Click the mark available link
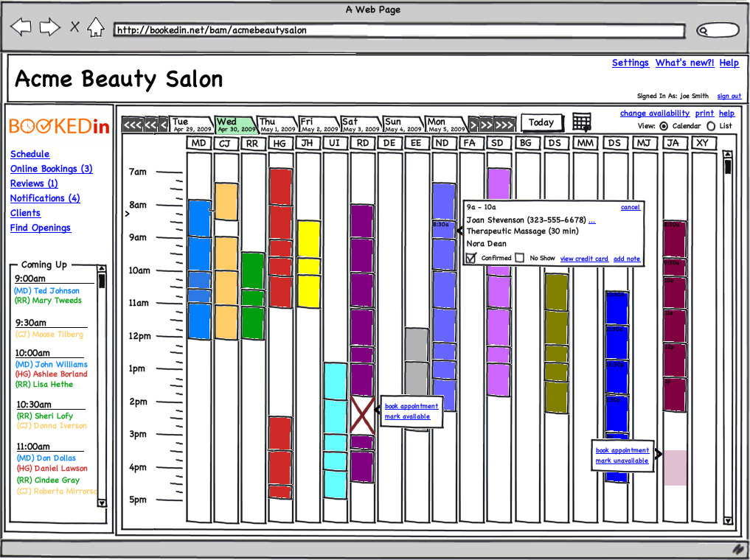The width and height of the screenshot is (750, 560). click(408, 416)
